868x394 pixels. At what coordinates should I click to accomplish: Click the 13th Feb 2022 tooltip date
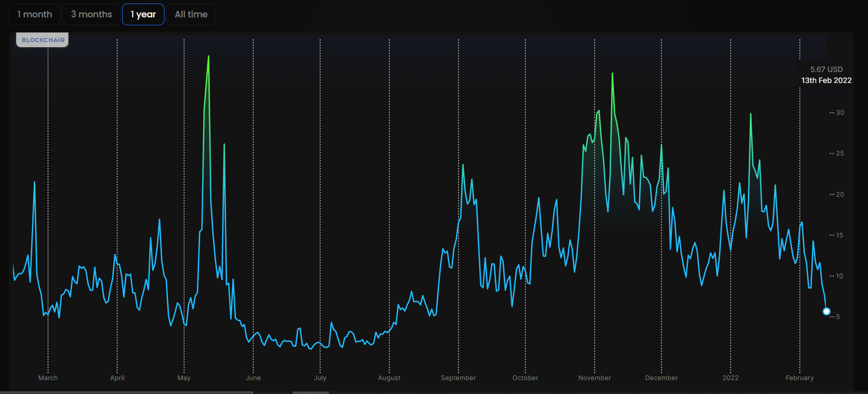(826, 80)
